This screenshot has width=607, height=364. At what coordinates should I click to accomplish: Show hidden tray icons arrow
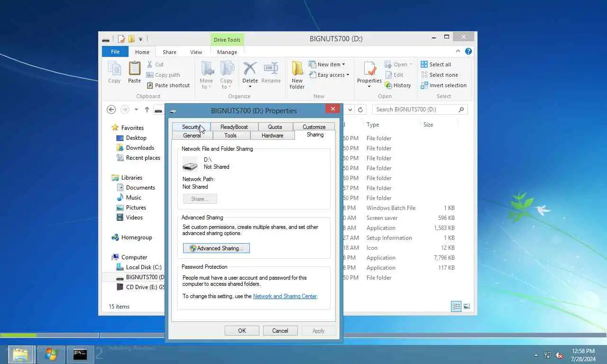(536, 355)
